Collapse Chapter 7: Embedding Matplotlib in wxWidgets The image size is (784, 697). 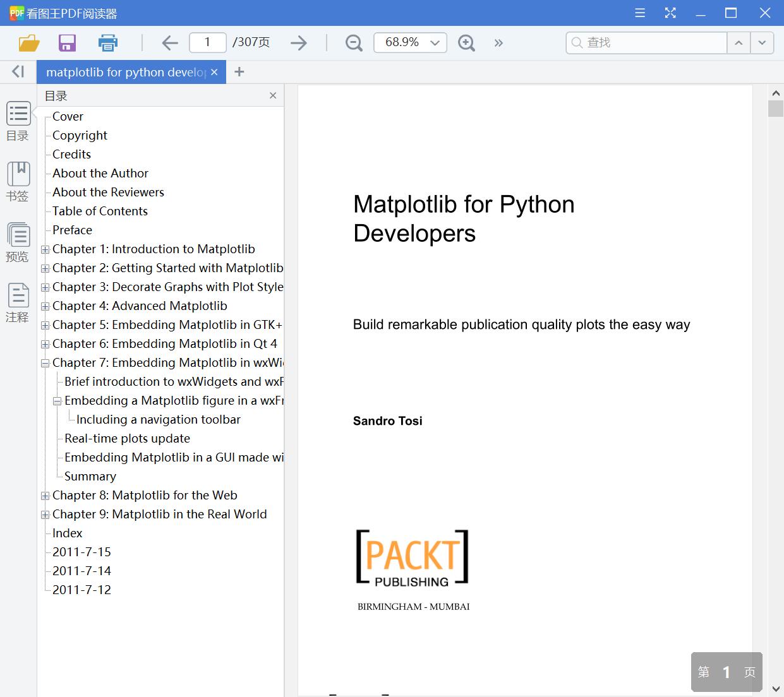click(x=45, y=363)
